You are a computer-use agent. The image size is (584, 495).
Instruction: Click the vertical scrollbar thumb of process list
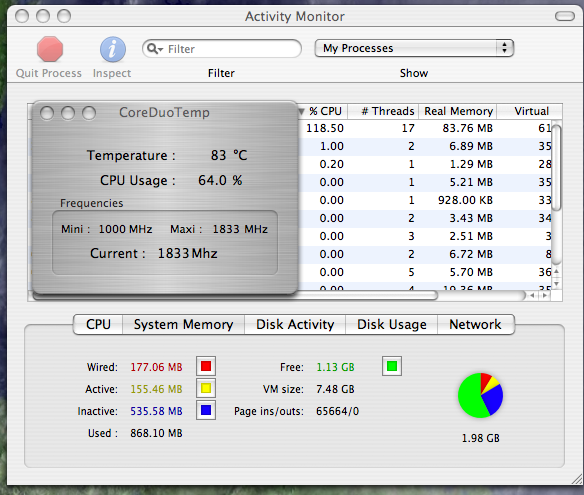(556, 168)
